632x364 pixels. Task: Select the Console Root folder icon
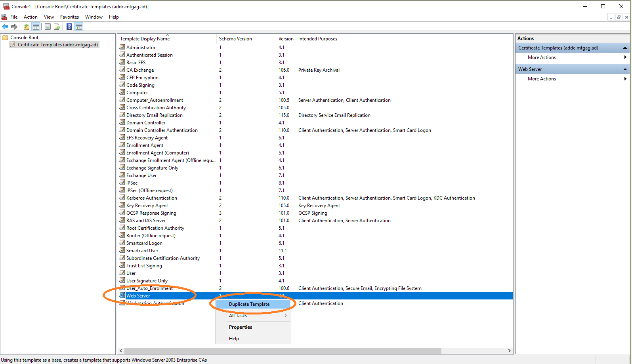(x=5, y=38)
